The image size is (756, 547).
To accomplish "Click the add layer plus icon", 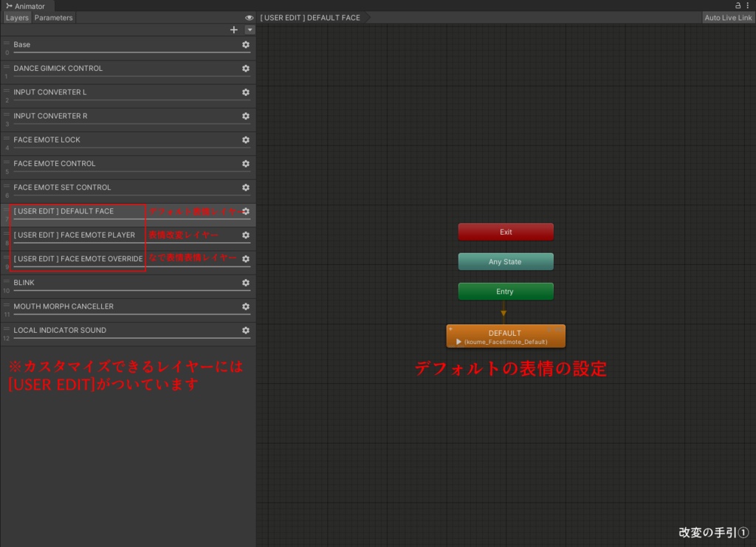I will (x=234, y=30).
